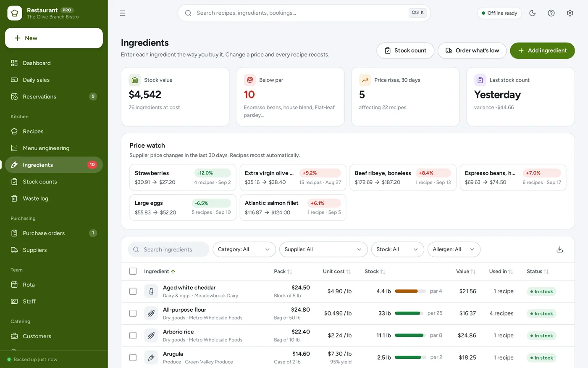
Task: Start a Stock count
Action: (405, 50)
